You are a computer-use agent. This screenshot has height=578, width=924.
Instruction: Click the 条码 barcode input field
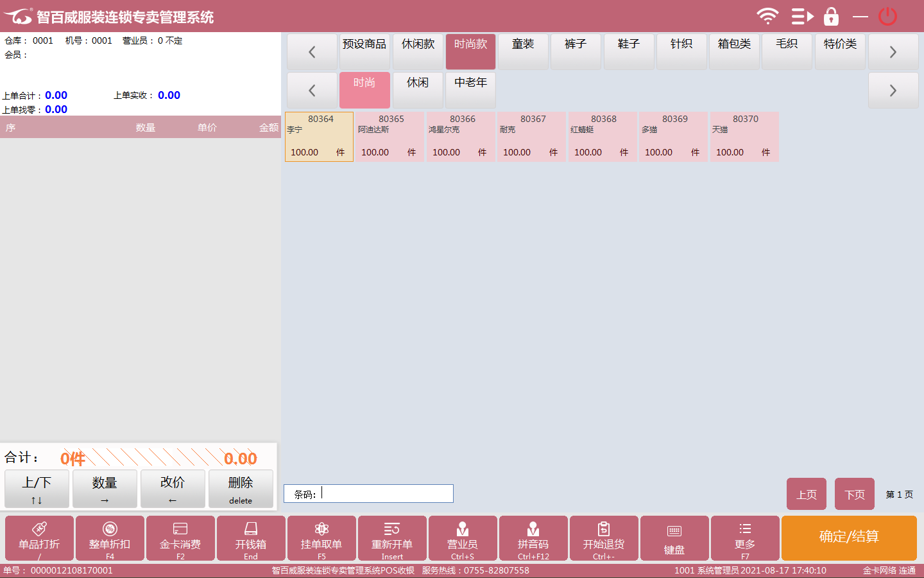tap(385, 493)
